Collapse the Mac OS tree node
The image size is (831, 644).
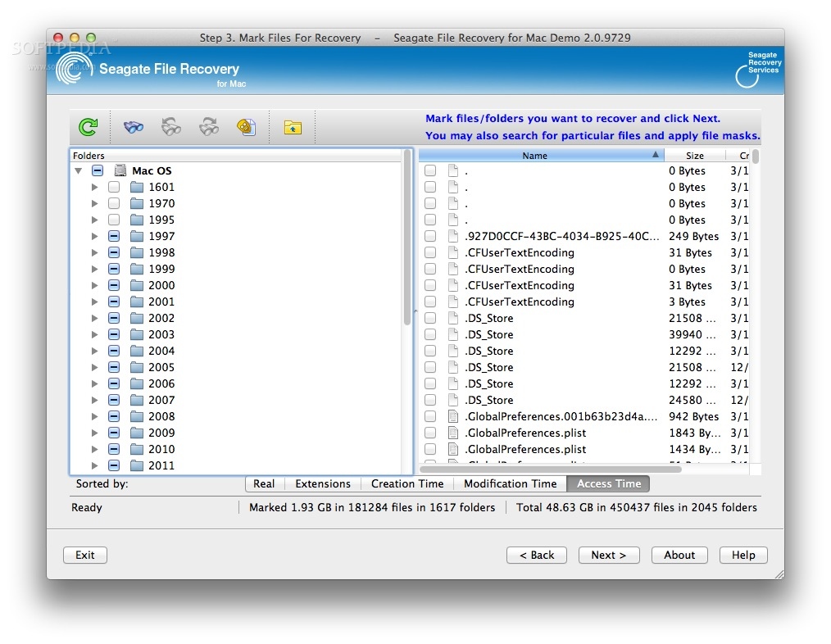click(79, 170)
